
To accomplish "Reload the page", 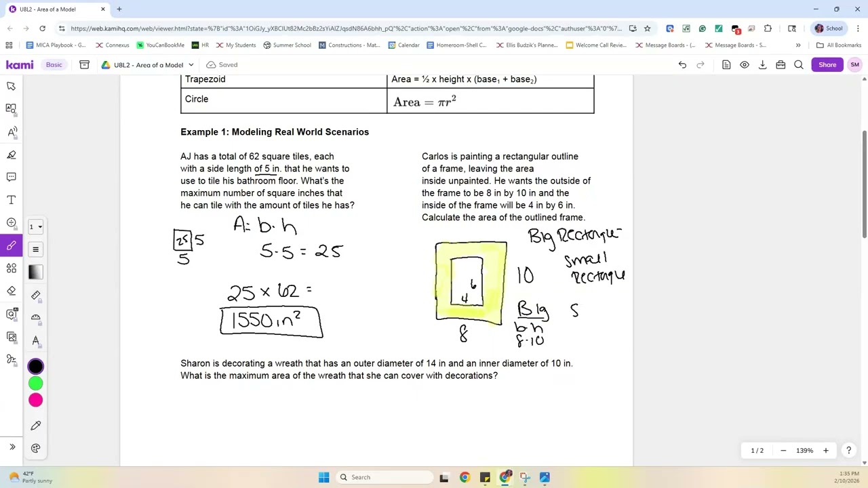I will point(42,28).
